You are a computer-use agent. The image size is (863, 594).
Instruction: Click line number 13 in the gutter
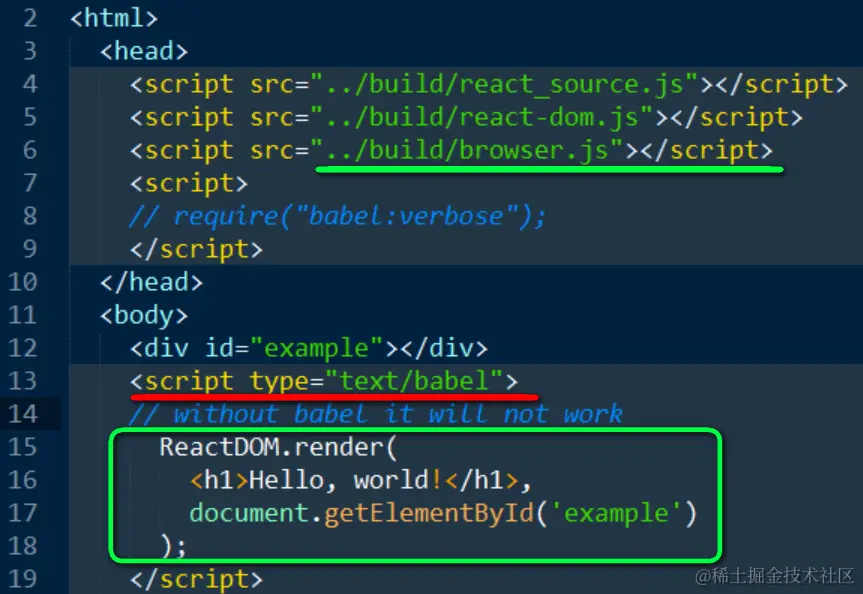23,381
